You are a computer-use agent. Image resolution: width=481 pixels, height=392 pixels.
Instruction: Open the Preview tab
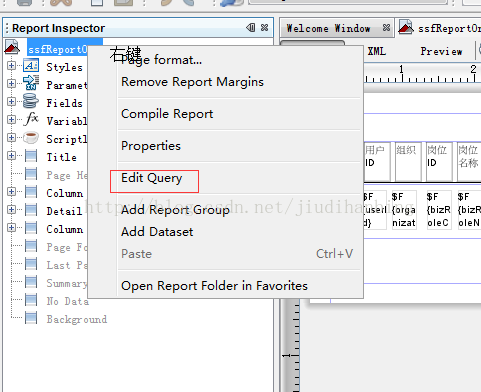pyautogui.click(x=441, y=51)
